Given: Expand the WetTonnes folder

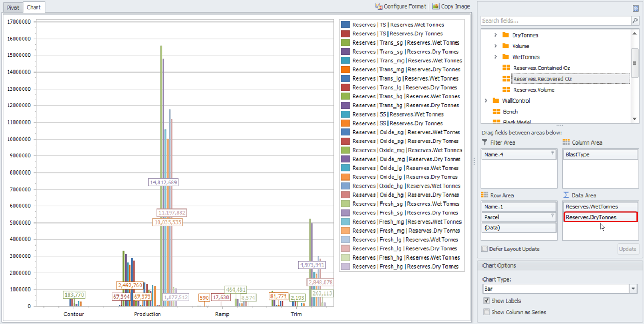Looking at the screenshot, I should pos(495,57).
